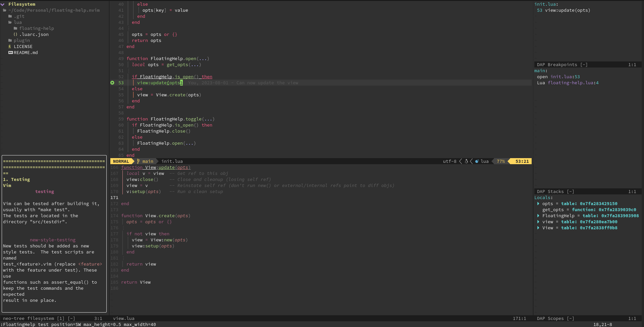The height and width of the screenshot is (327, 644).
Task: Click the root folder icon for floating-help.nvim path
Action: (x=5, y=10)
